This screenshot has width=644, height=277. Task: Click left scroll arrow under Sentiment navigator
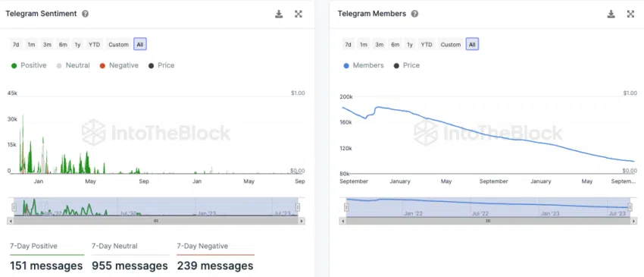point(10,221)
